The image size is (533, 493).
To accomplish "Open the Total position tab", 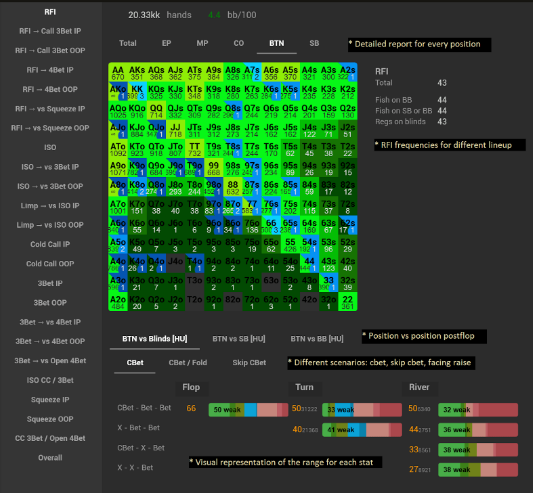I will coord(128,43).
